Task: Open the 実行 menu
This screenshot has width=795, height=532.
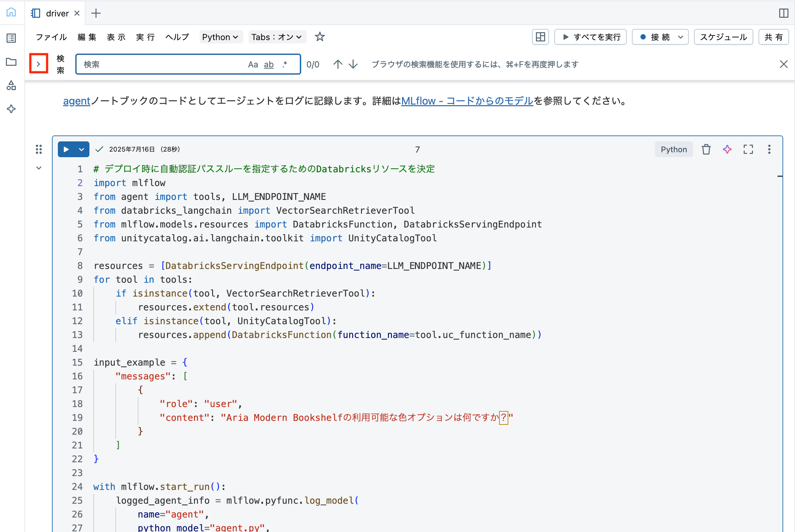Action: [x=145, y=37]
